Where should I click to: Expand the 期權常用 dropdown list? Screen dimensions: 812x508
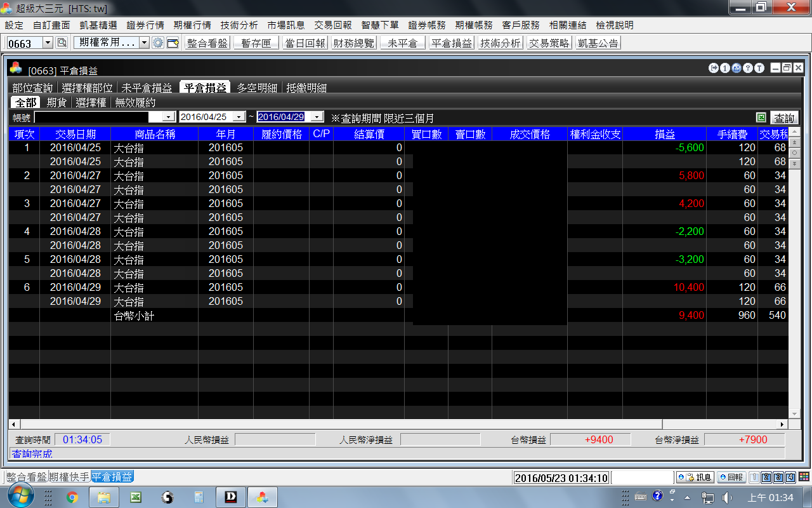click(x=144, y=43)
